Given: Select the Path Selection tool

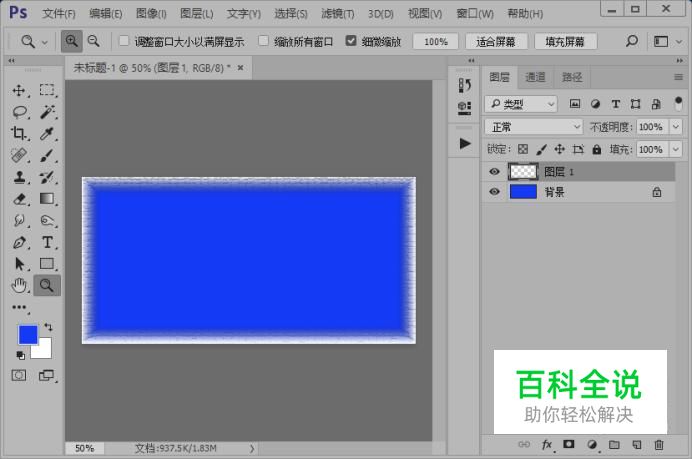Looking at the screenshot, I should pyautogui.click(x=19, y=264).
